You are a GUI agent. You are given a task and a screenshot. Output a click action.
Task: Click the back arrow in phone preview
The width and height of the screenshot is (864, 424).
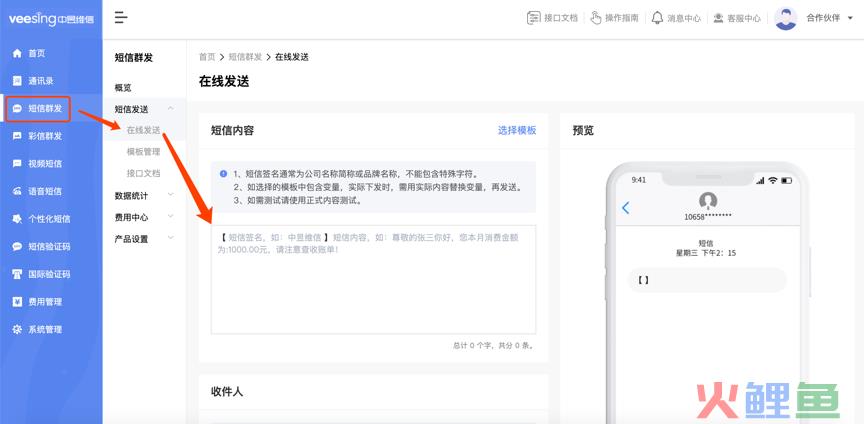click(x=625, y=207)
